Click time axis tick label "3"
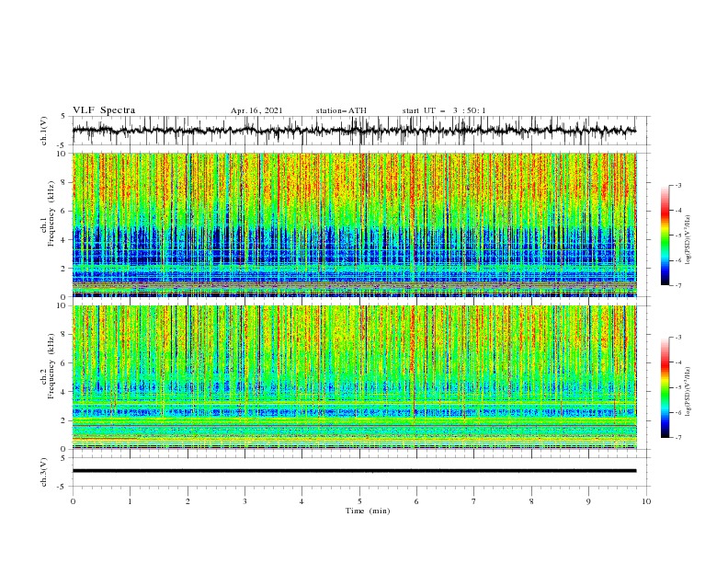This screenshot has height=563, width=728. click(x=245, y=501)
